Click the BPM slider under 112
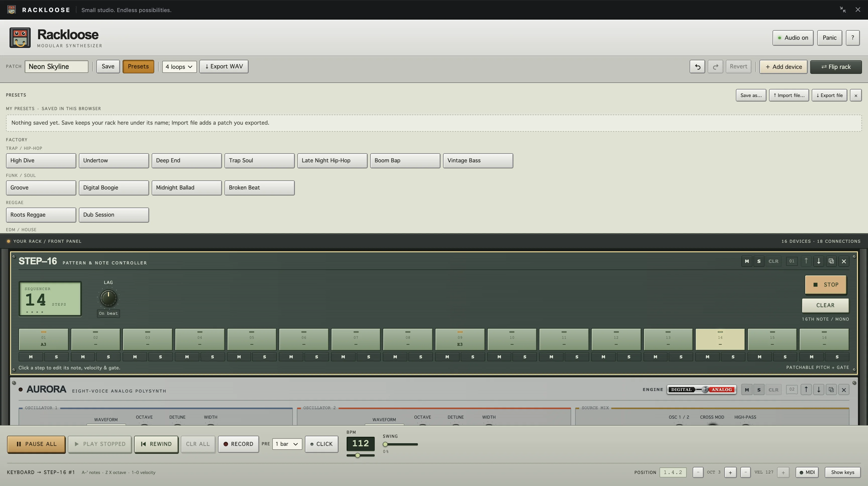 point(360,455)
